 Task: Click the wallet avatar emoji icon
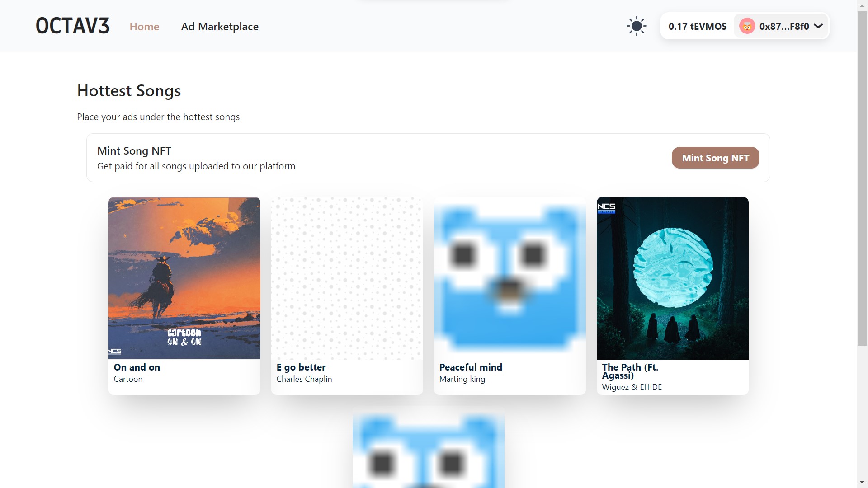[747, 26]
